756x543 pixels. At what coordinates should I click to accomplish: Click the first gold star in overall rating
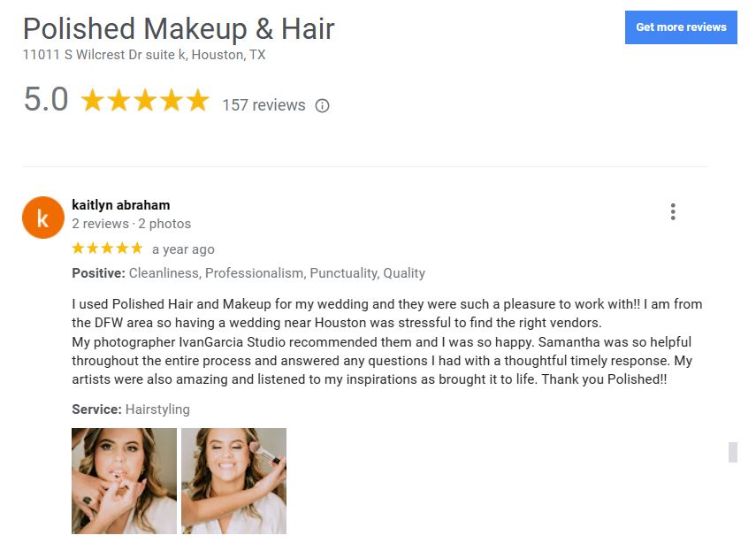click(92, 100)
